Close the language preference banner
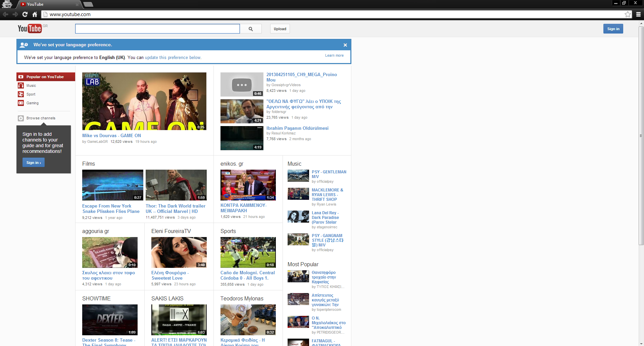Image resolution: width=644 pixels, height=346 pixels. pyautogui.click(x=345, y=45)
